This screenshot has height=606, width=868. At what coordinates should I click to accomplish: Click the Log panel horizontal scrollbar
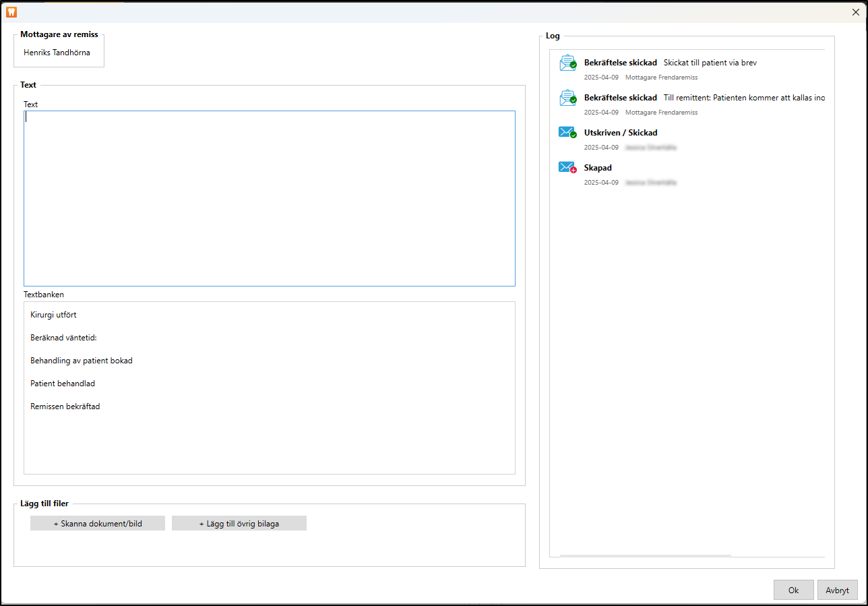click(646, 556)
